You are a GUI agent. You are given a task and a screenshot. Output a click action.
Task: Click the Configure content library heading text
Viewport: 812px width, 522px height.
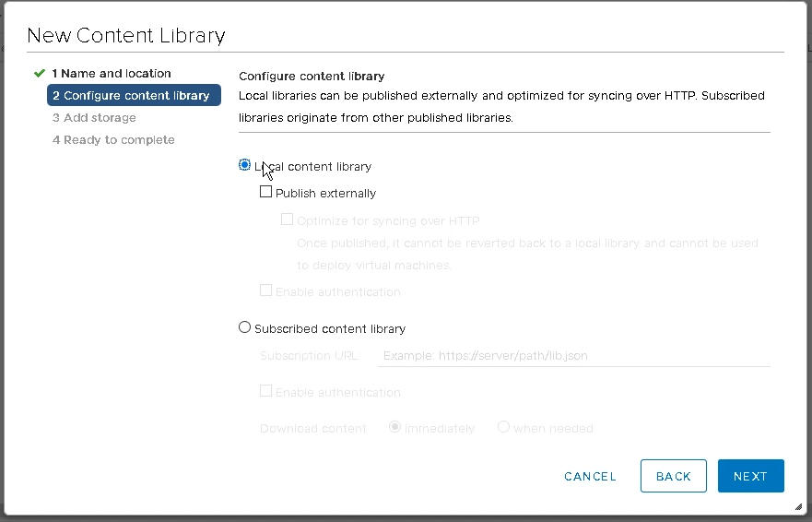[x=312, y=77]
